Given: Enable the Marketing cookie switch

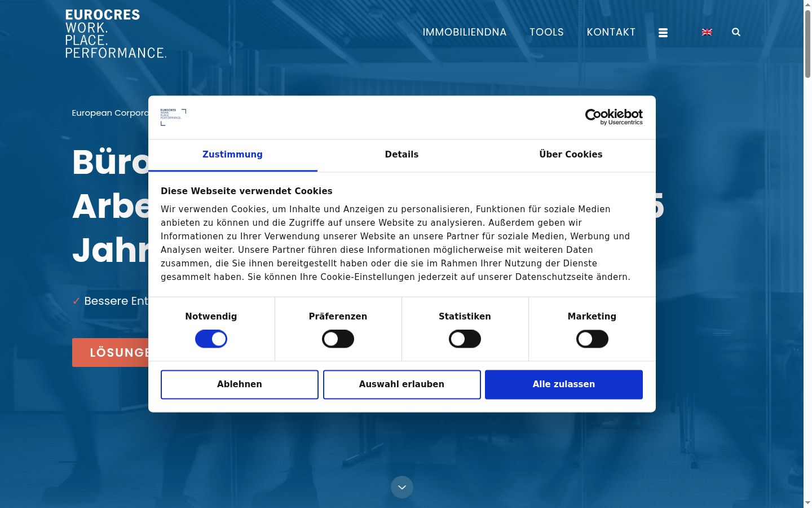Looking at the screenshot, I should click(x=592, y=339).
